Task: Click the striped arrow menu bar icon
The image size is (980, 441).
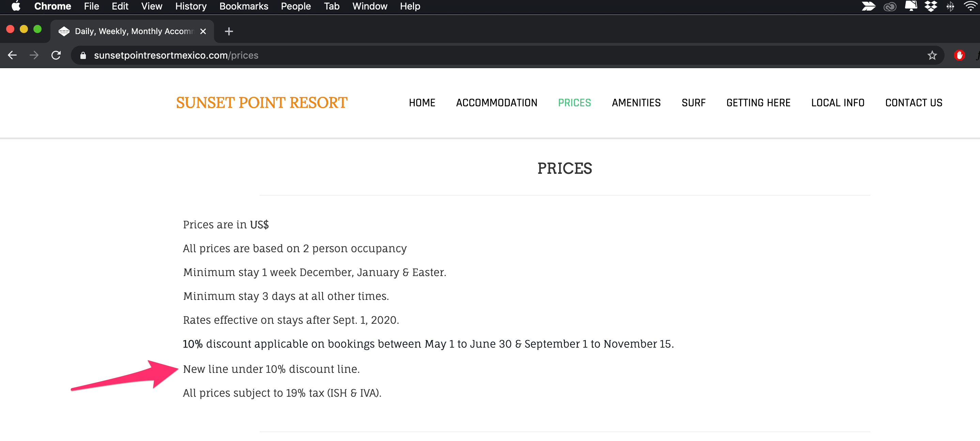Action: tap(869, 6)
